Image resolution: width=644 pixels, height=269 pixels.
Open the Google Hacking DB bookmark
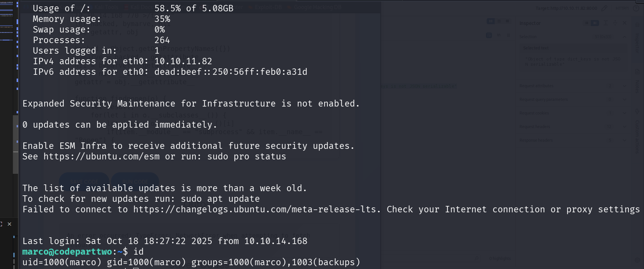(317, 7)
